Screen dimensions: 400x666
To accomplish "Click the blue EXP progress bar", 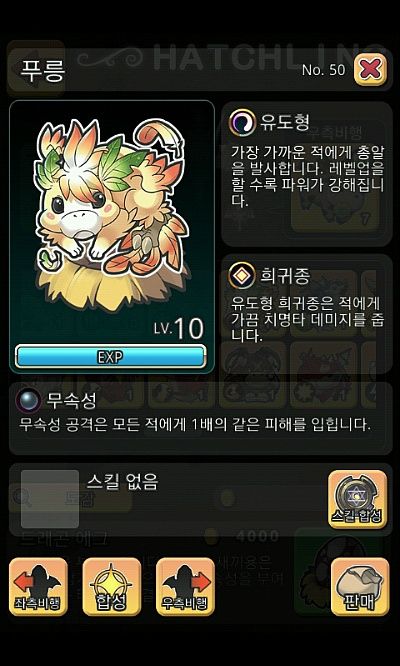I will pyautogui.click(x=110, y=357).
